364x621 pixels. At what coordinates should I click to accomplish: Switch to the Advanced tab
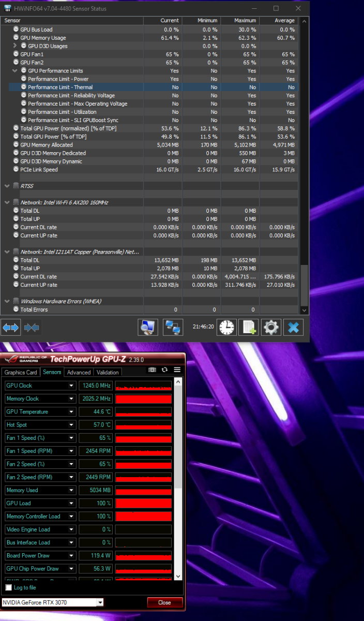tap(79, 373)
